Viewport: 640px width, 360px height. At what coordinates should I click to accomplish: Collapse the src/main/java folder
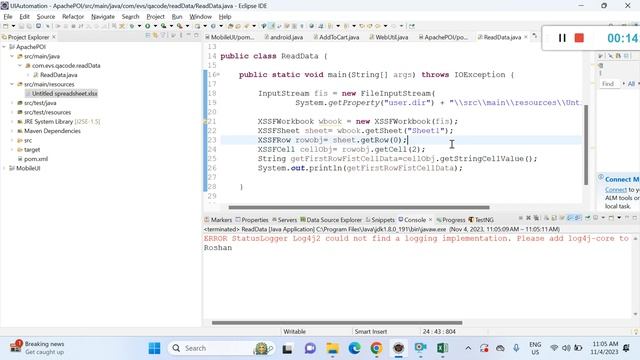click(12, 56)
